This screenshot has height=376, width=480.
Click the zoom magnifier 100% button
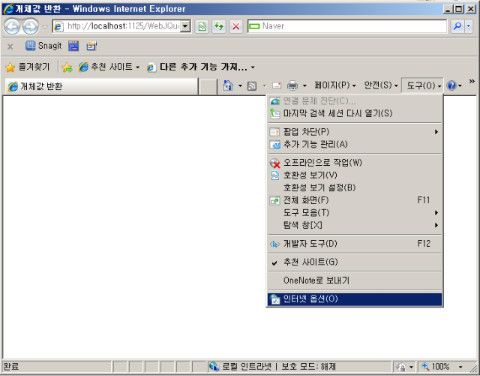coord(436,367)
